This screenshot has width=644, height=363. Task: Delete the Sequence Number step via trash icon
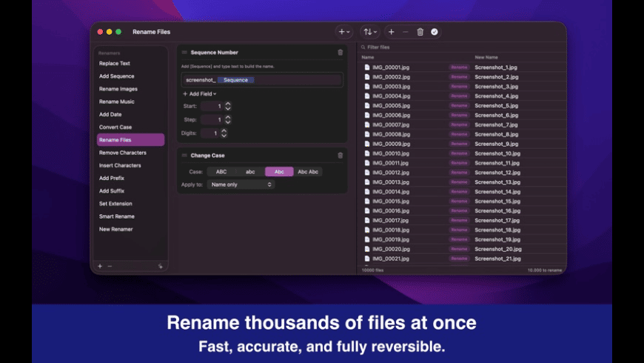[340, 52]
